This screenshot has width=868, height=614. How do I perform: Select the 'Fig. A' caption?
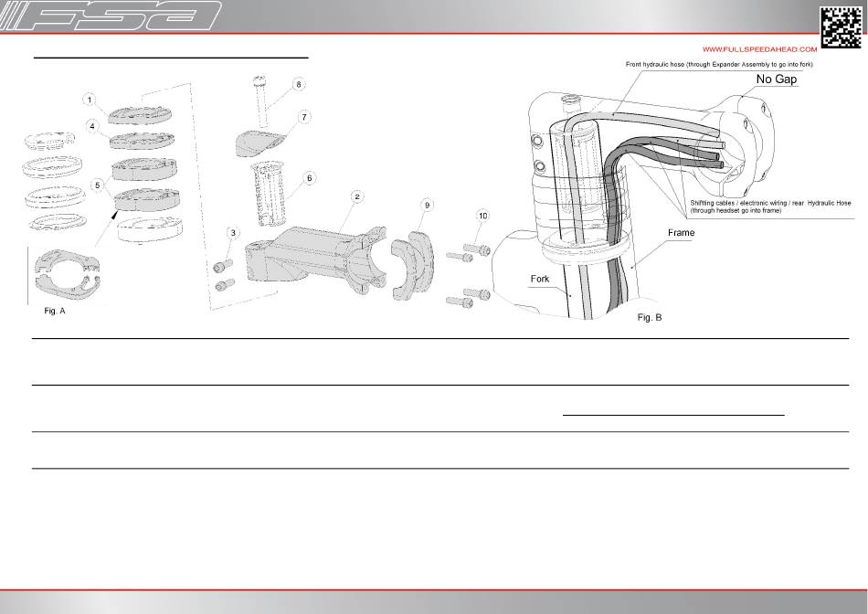[55, 312]
